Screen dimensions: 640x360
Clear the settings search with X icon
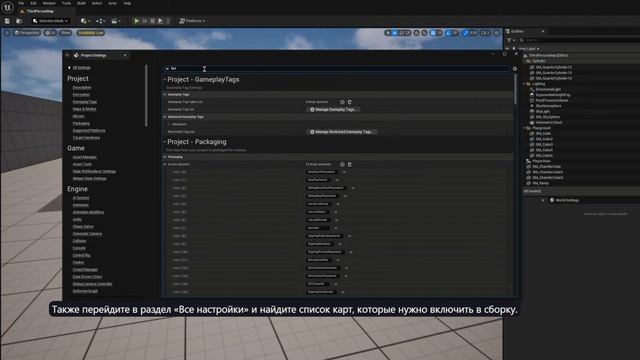tap(167, 69)
